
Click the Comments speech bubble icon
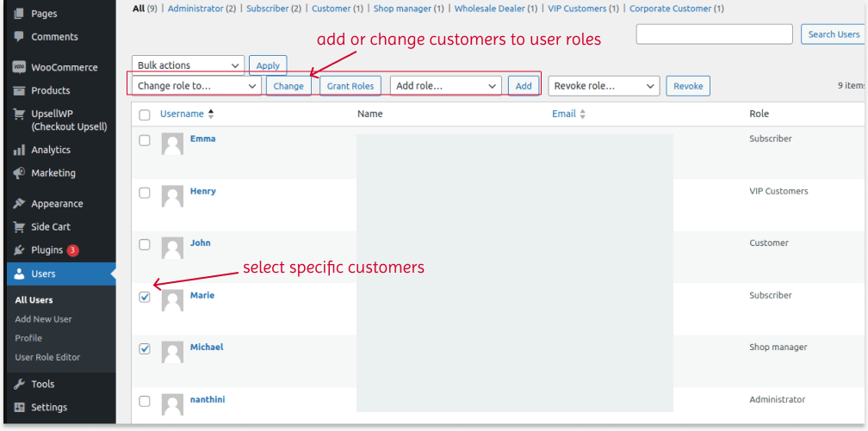point(19,36)
